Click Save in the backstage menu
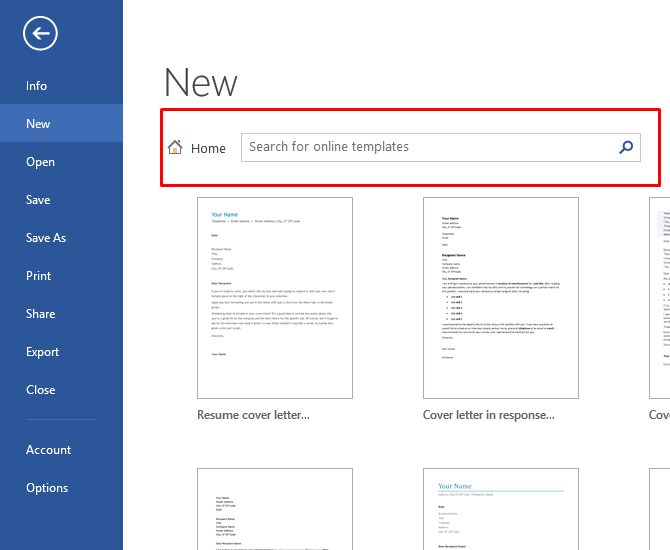This screenshot has width=670, height=550. [38, 200]
